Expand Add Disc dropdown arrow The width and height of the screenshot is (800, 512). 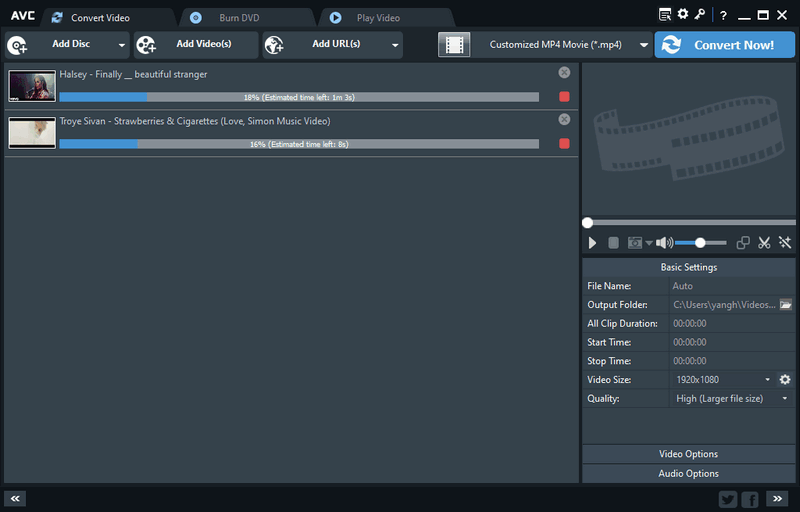[121, 45]
